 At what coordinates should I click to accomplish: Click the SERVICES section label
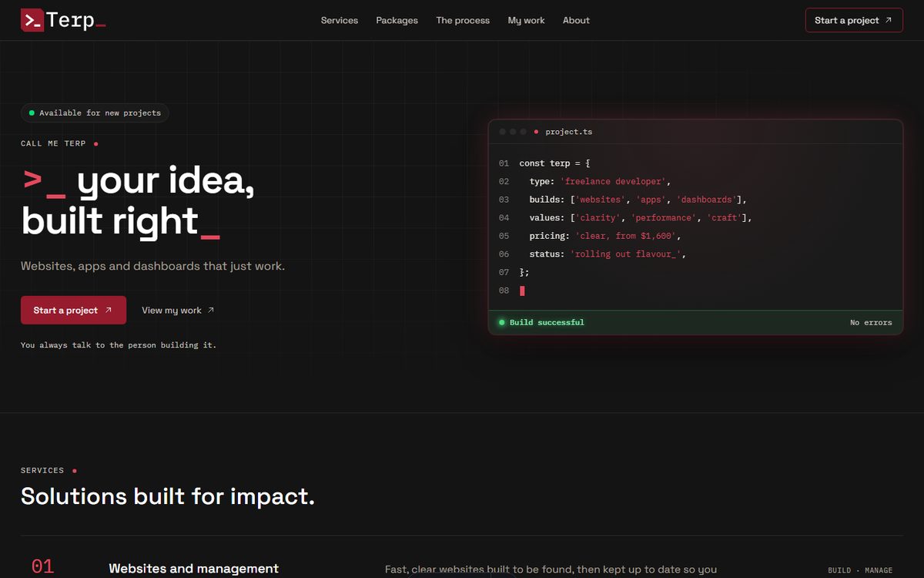pos(42,470)
